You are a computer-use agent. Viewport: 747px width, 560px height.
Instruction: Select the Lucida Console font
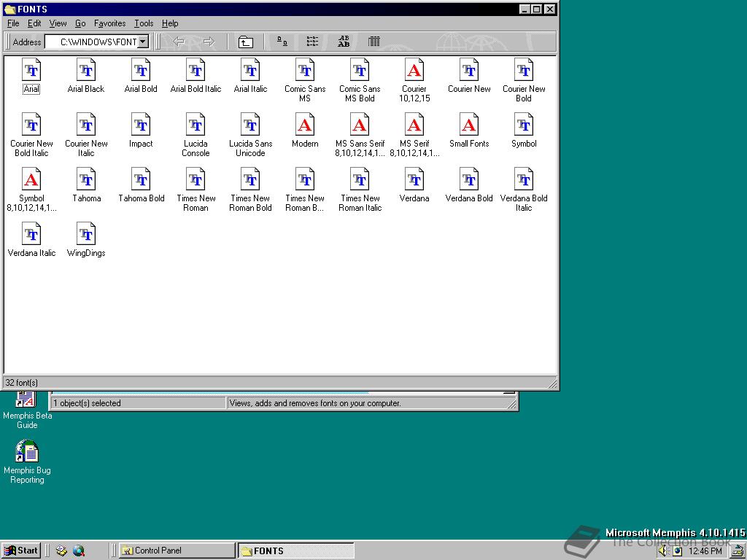[196, 125]
